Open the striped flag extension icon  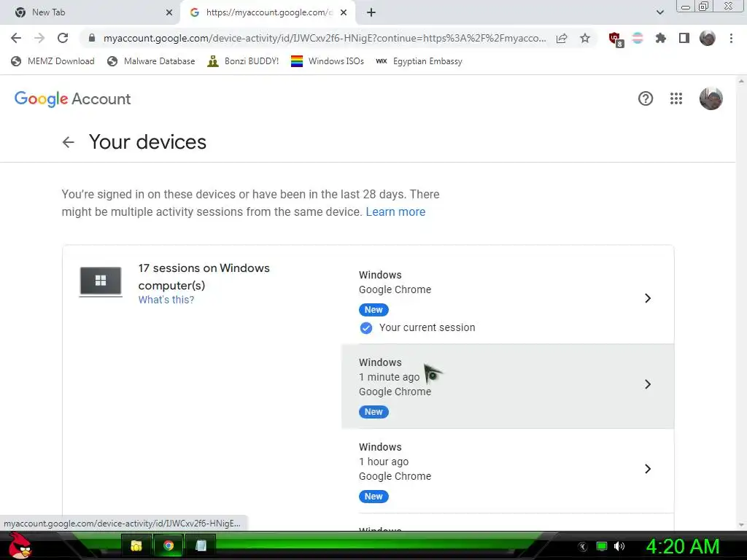click(x=638, y=38)
